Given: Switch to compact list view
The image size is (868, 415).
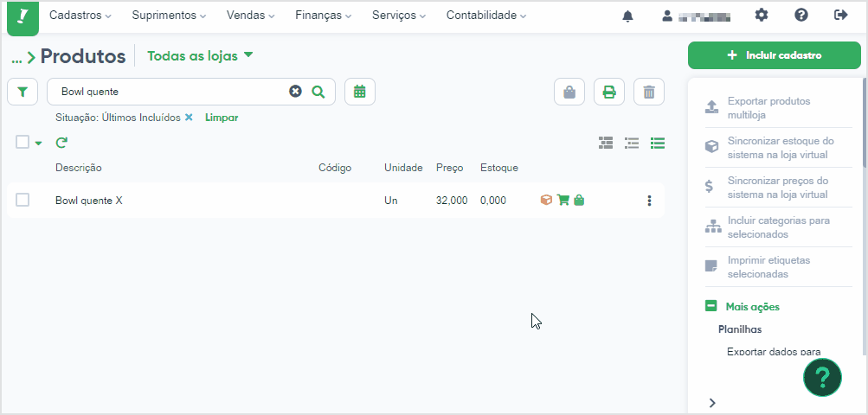Looking at the screenshot, I should click(658, 144).
